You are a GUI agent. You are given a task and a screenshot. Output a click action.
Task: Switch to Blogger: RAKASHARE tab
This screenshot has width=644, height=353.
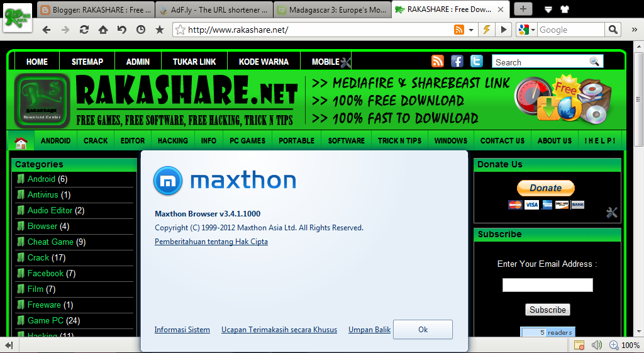point(96,9)
